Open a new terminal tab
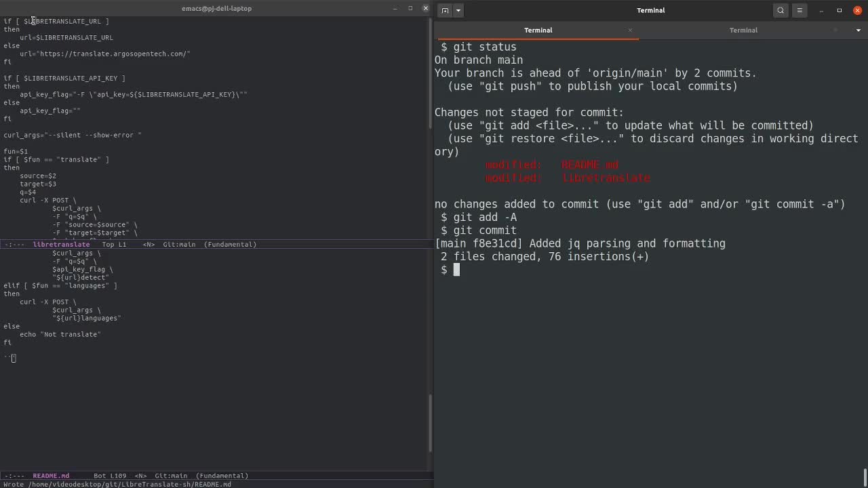This screenshot has width=868, height=488. click(x=445, y=10)
